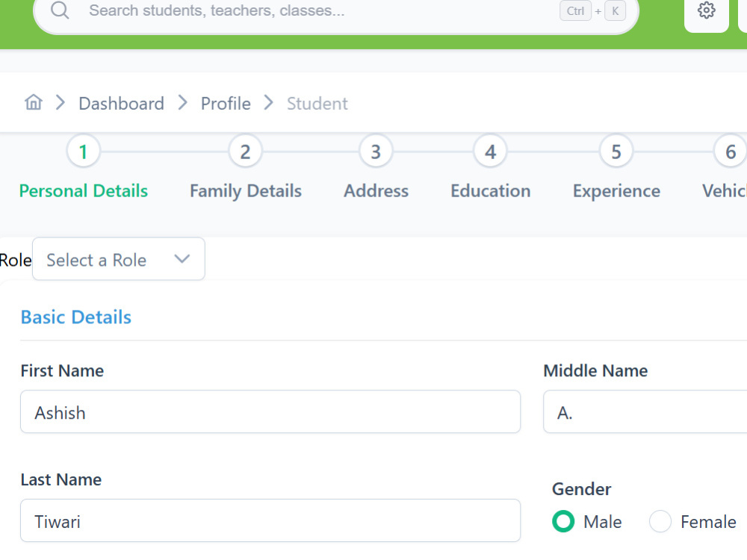
Task: Open settings via gear icon
Action: click(706, 10)
